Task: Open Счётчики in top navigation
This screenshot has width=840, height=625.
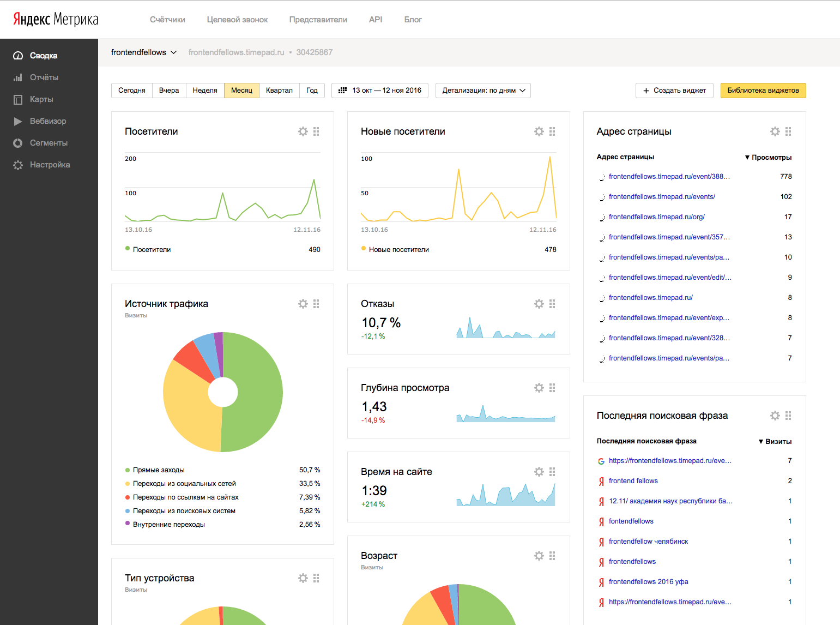Action: 167,20
